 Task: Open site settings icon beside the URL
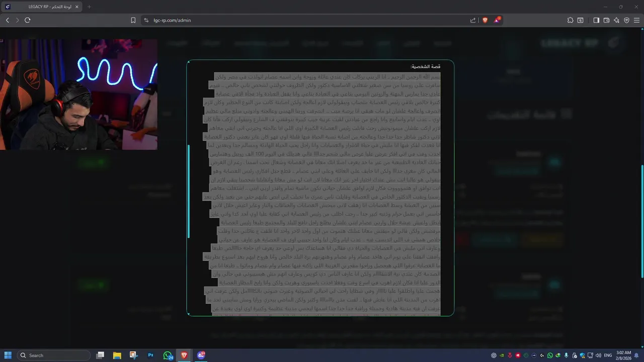tap(146, 20)
